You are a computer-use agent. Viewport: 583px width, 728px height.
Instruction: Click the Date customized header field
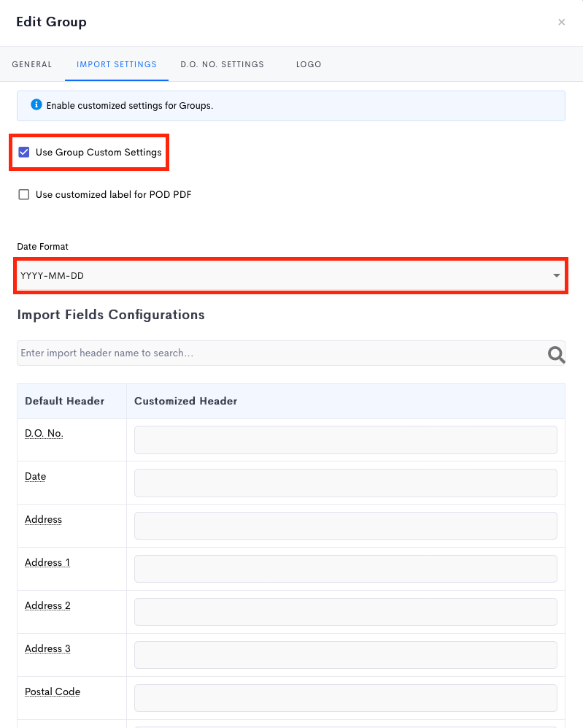coord(346,483)
